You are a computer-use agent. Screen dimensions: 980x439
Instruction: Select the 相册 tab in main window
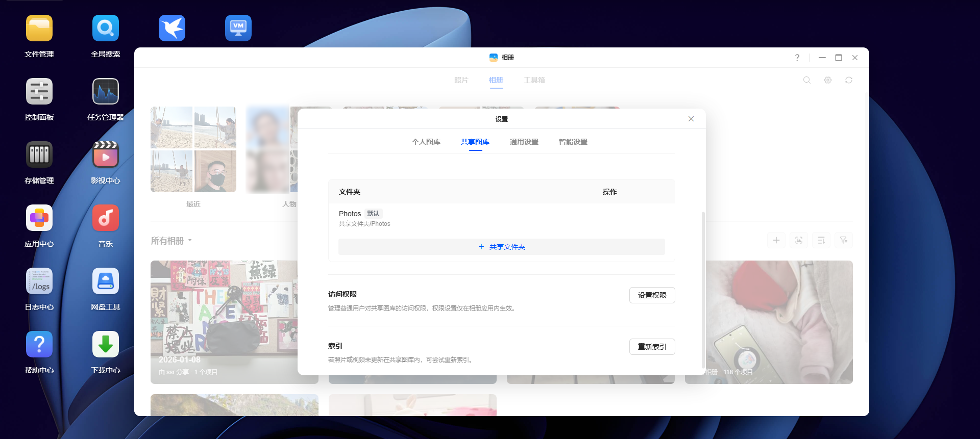pyautogui.click(x=496, y=80)
